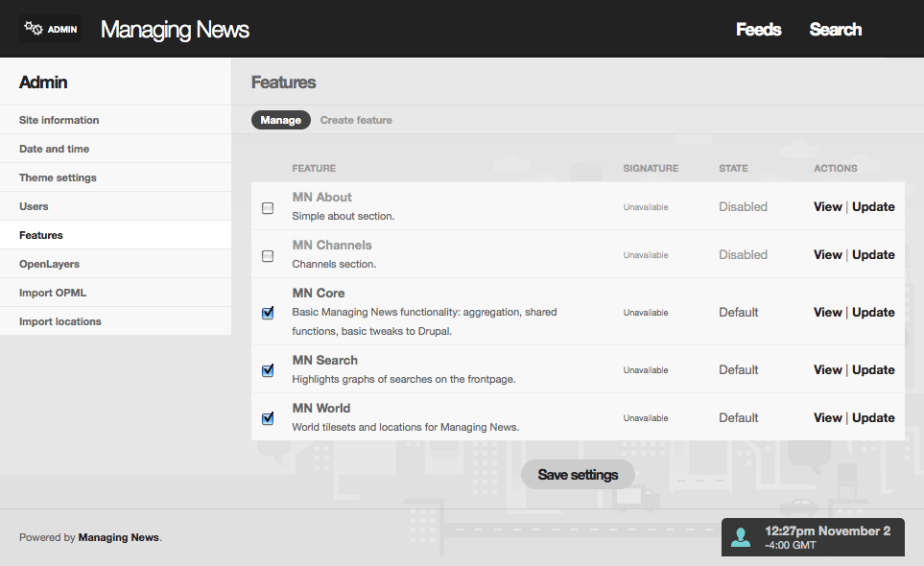View the MN World feature
Image resolution: width=924 pixels, height=566 pixels.
827,417
